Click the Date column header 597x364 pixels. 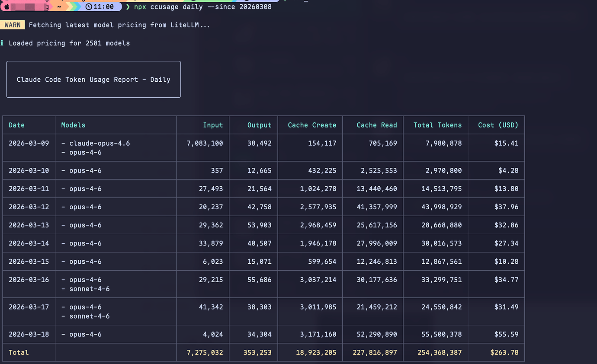[16, 125]
